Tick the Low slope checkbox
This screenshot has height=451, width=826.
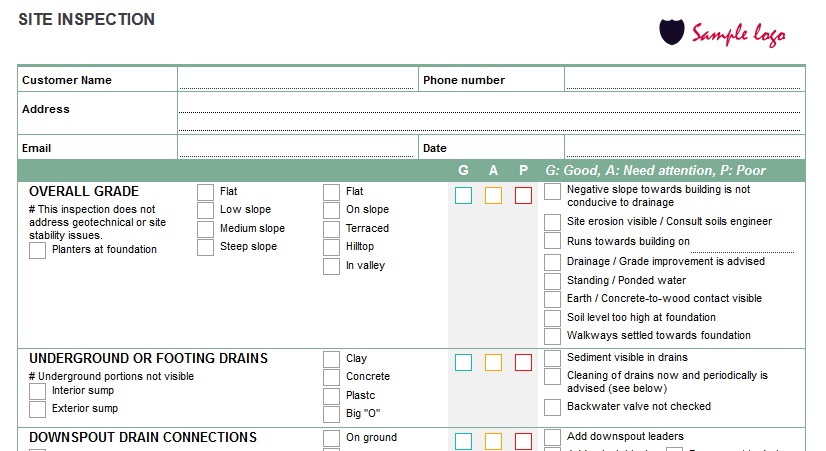coord(205,210)
